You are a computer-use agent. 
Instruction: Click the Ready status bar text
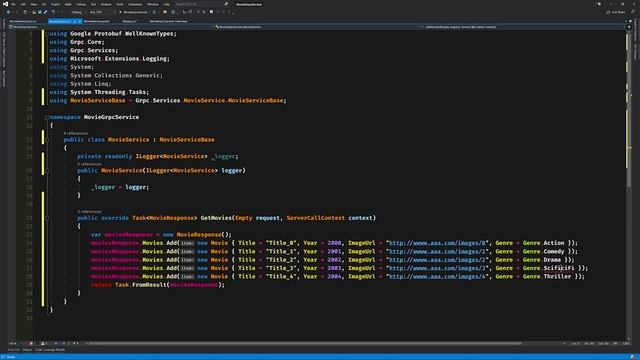[x=11, y=357]
